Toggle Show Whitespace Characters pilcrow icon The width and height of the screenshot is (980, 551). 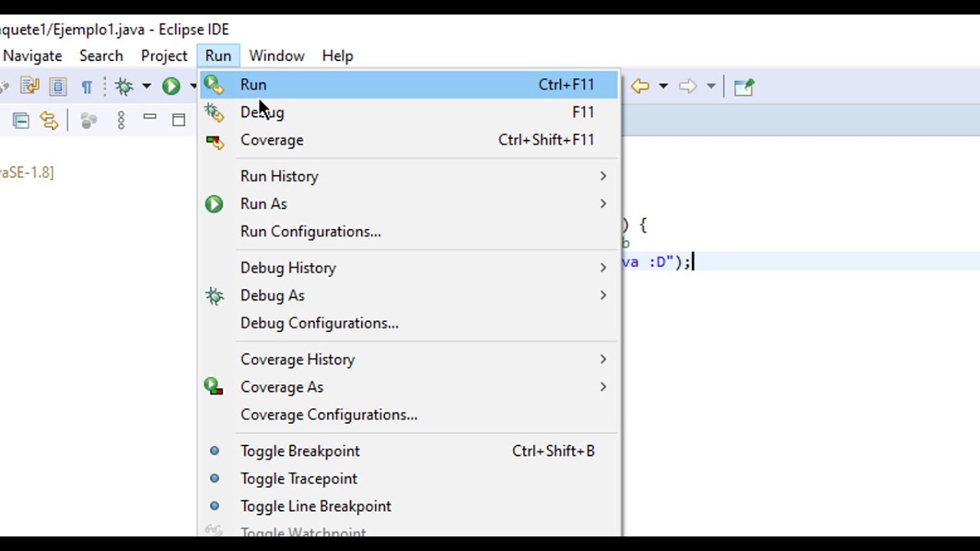(x=87, y=87)
